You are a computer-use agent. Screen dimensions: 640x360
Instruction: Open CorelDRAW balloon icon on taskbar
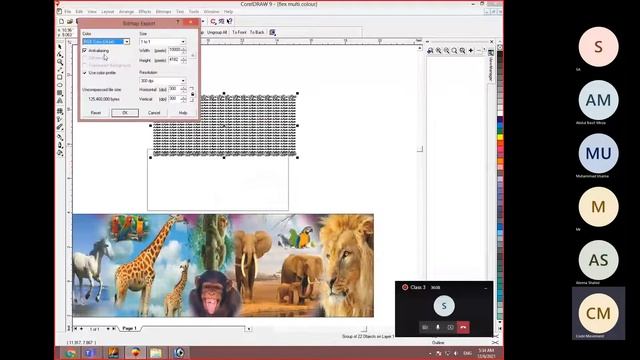pos(136,353)
